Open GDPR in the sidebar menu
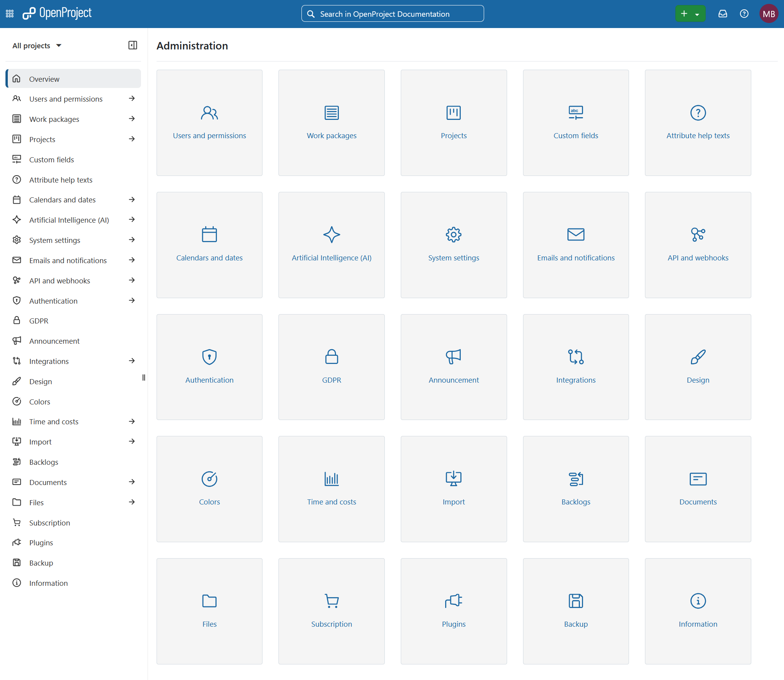 click(x=73, y=321)
